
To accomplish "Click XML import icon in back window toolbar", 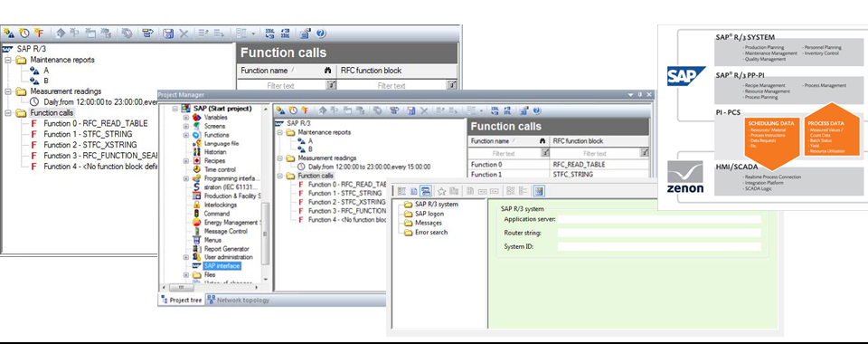I will tap(285, 33).
